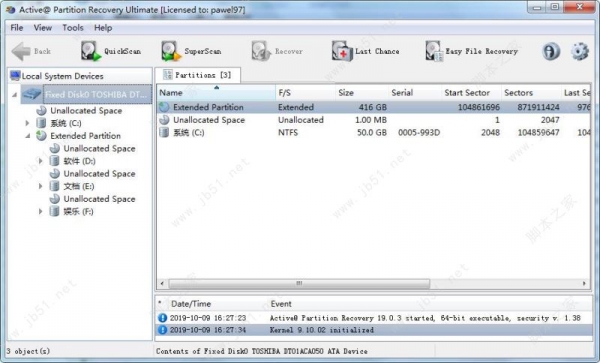Click Fixed Disk0 TOSHIBA drive icon
Image resolution: width=600 pixels, height=363 pixels.
(32, 94)
